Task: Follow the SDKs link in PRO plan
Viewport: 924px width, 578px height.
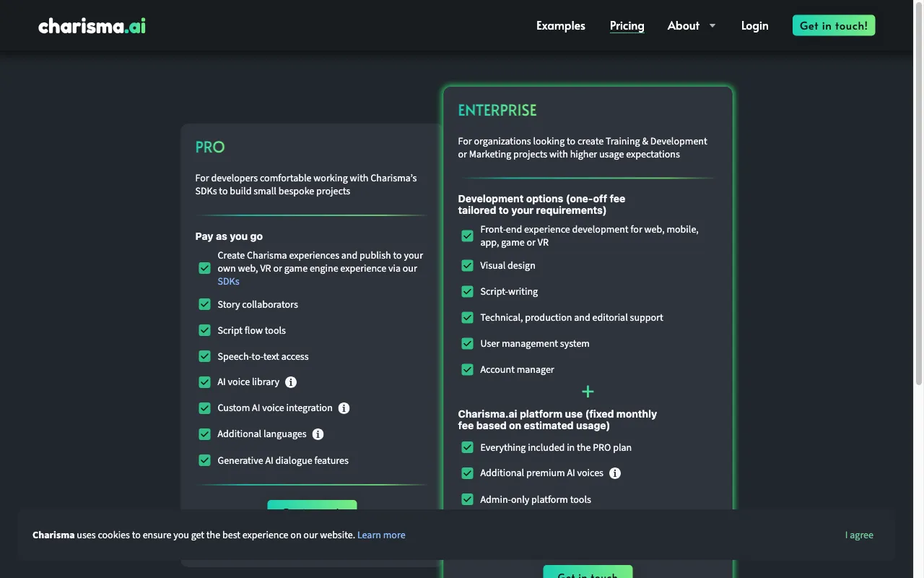Action: 228,281
